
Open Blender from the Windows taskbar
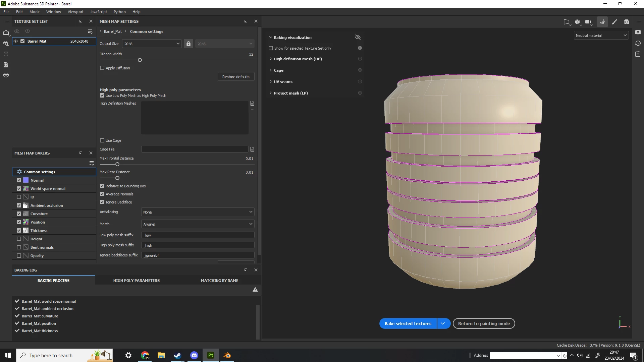(x=227, y=355)
